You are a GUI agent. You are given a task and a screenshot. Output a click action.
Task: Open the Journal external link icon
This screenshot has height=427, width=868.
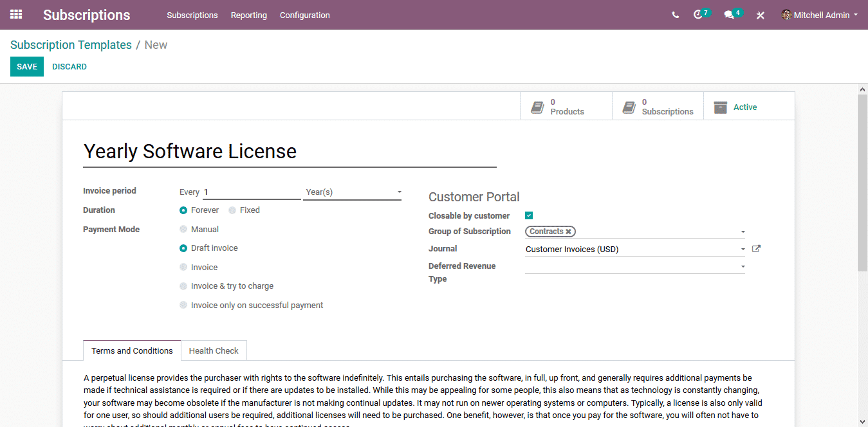756,249
